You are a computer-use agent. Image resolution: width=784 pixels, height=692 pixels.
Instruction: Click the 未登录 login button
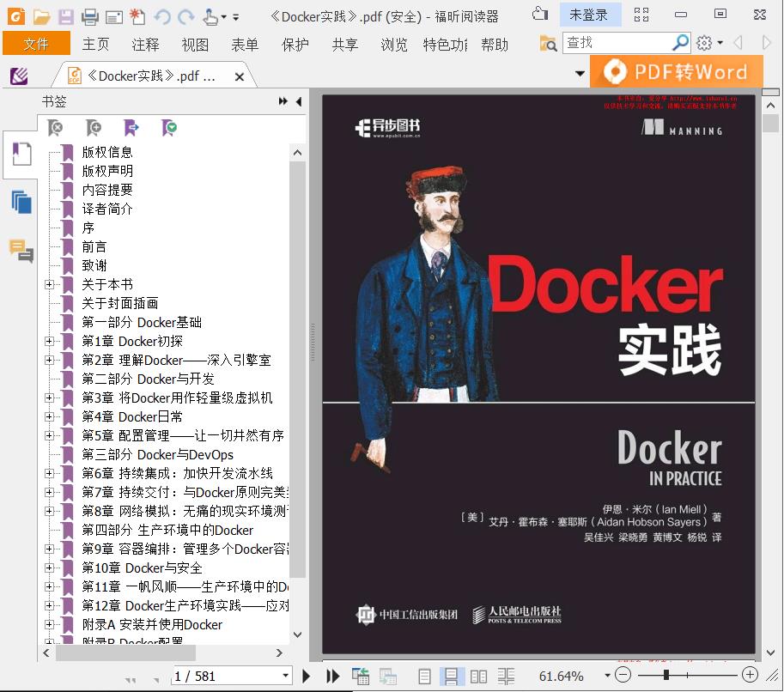(x=589, y=15)
